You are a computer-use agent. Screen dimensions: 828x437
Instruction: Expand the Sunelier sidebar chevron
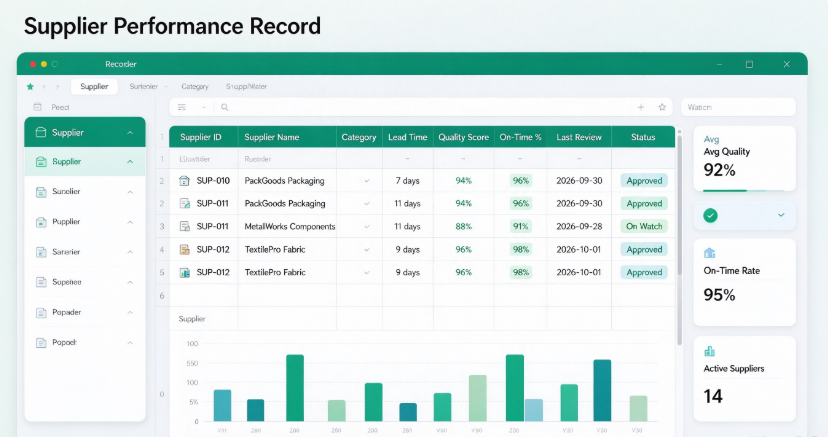130,192
